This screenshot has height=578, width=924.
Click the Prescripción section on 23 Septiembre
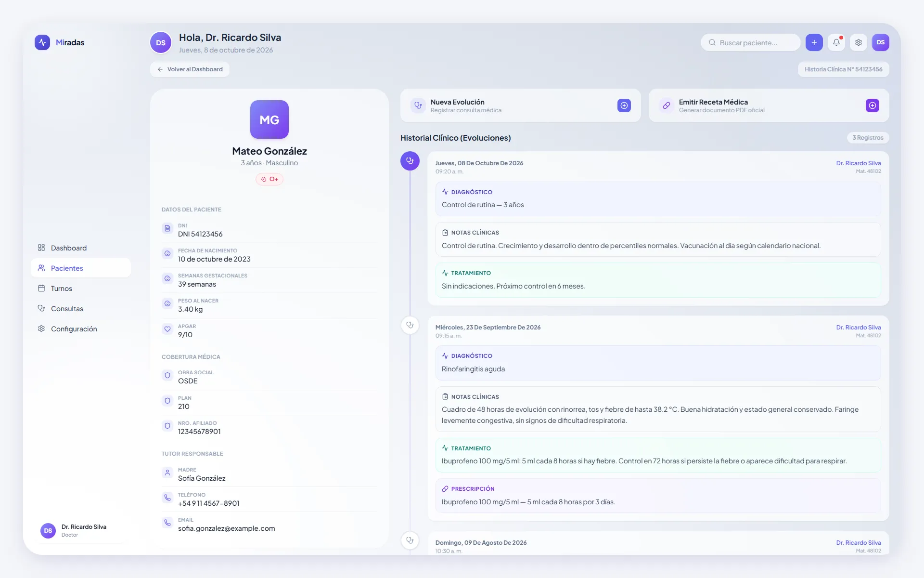(x=658, y=496)
